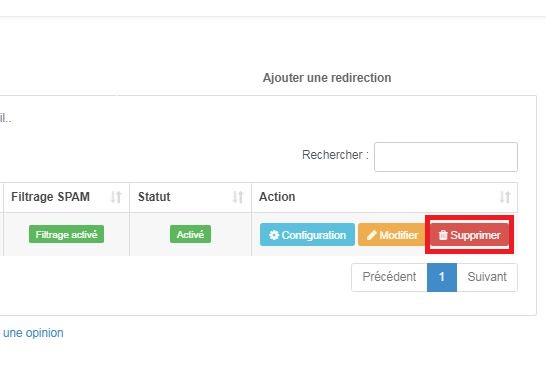Click the gear icon on Configuration button
This screenshot has width=546, height=373.
274,235
